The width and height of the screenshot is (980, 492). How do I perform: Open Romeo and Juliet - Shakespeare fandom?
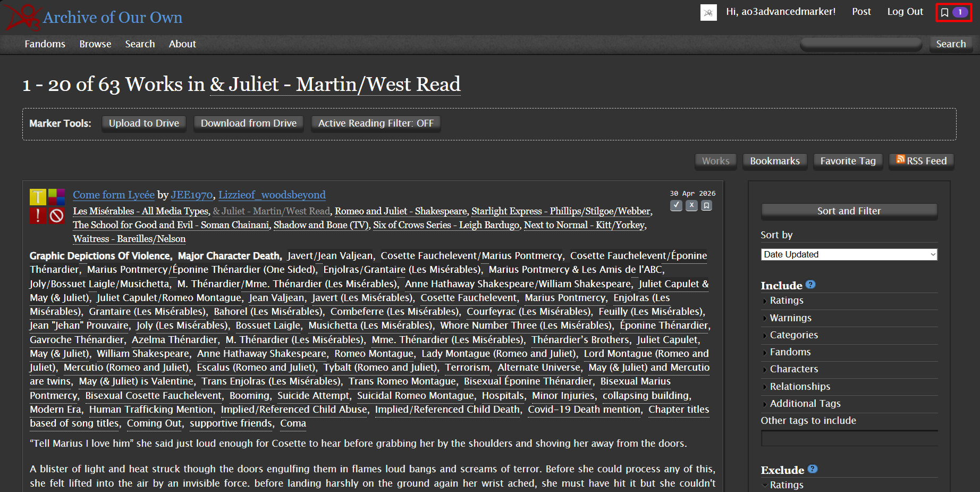(x=401, y=211)
